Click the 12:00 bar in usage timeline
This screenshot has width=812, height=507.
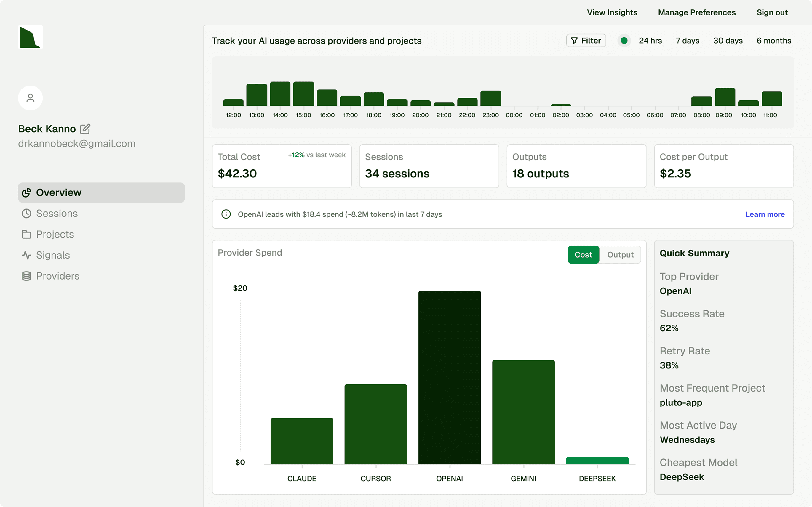point(234,102)
